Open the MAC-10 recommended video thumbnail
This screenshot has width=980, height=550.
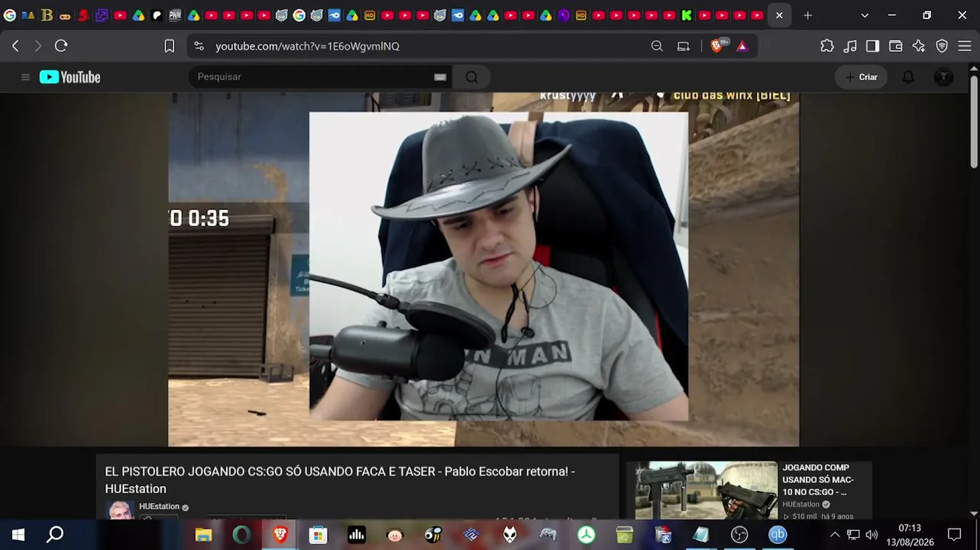pyautogui.click(x=707, y=490)
